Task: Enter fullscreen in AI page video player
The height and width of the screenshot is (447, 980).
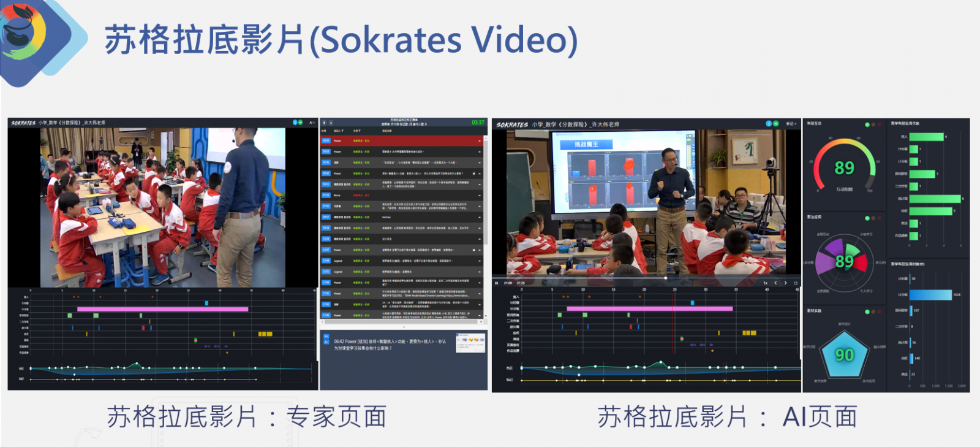Action: coord(796,283)
